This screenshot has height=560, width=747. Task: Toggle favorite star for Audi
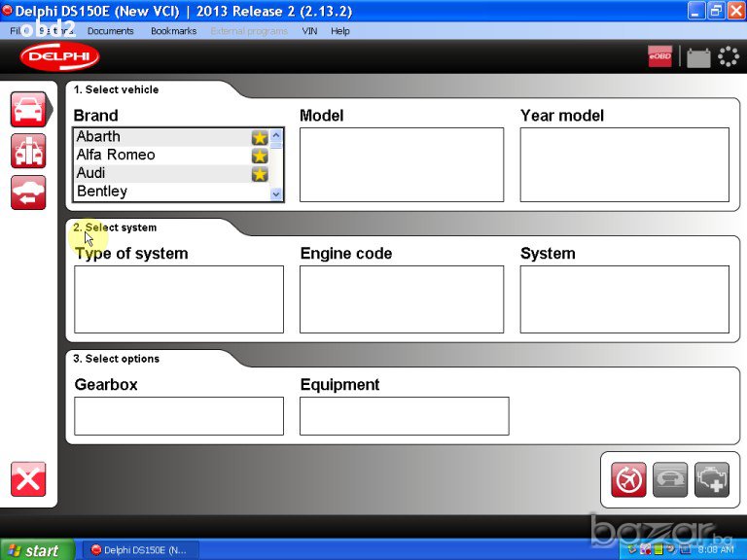pyautogui.click(x=260, y=174)
